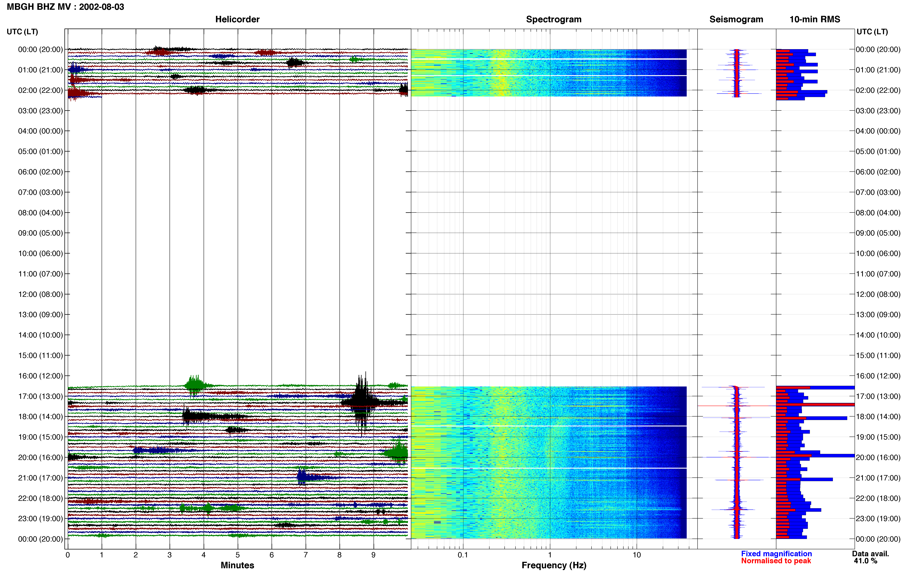Click the Minutes axis title
The width and height of the screenshot is (924, 578).
pos(237,565)
